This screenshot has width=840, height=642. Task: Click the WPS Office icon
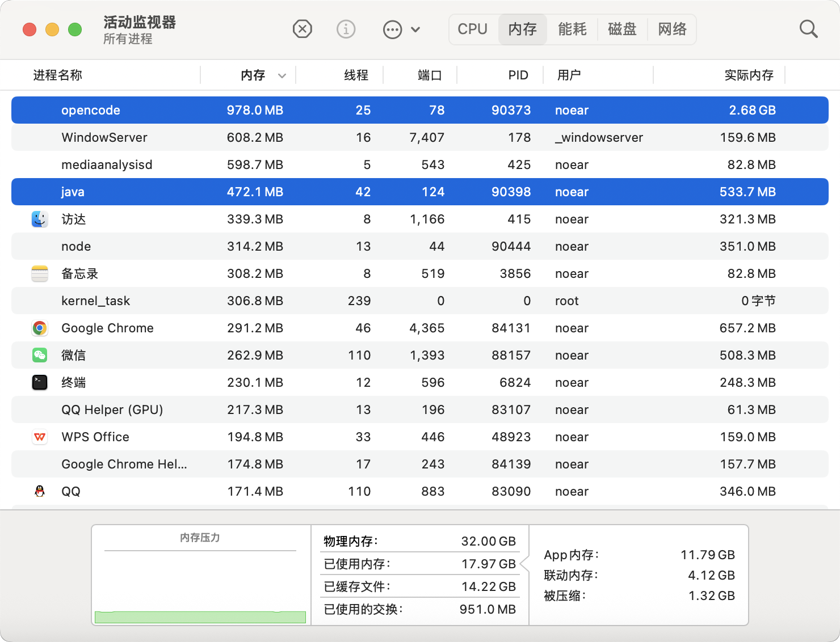pyautogui.click(x=40, y=437)
